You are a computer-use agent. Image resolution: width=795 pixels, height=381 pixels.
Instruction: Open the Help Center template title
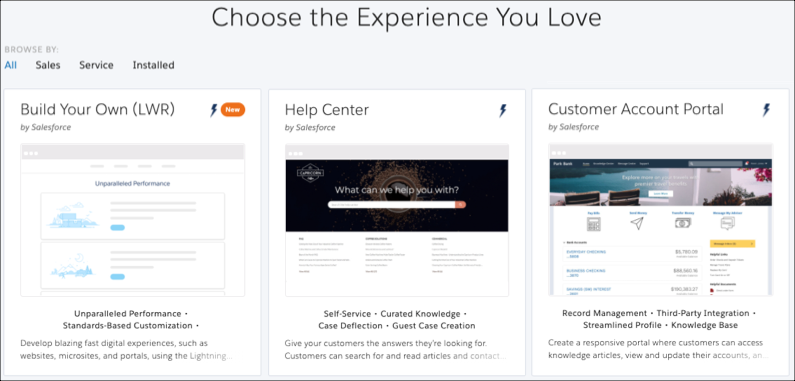click(327, 110)
